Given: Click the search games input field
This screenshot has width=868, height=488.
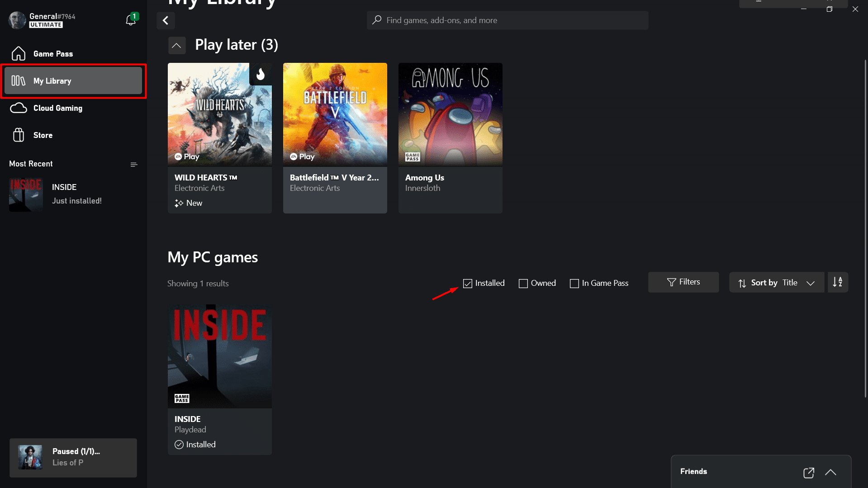Looking at the screenshot, I should pos(508,20).
